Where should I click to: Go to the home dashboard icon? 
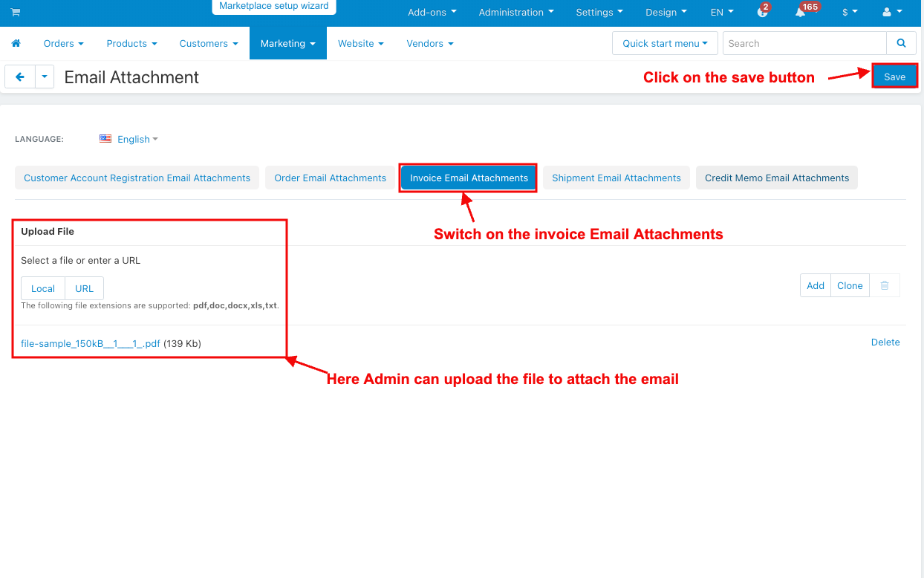point(16,44)
